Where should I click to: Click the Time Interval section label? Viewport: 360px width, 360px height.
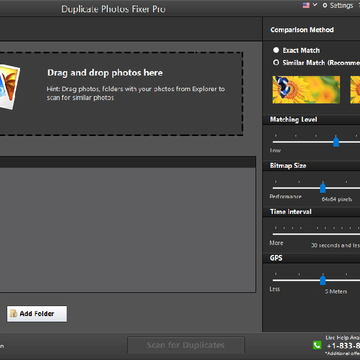(291, 212)
